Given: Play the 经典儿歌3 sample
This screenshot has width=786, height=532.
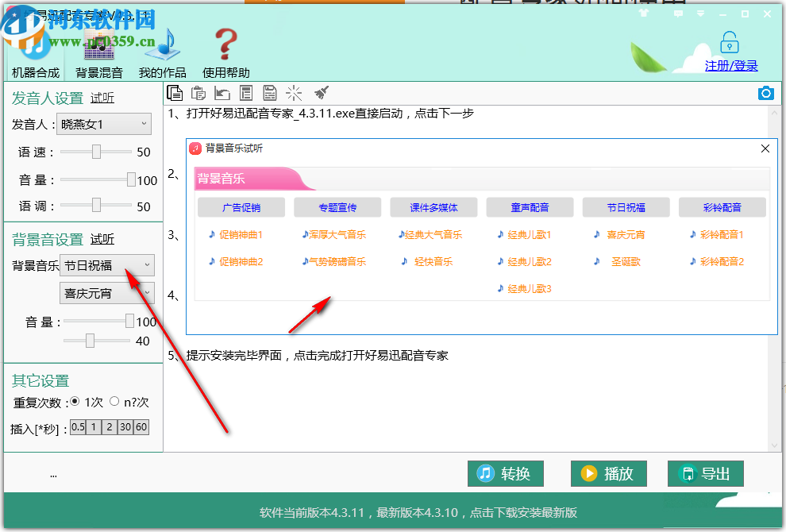Looking at the screenshot, I should (524, 289).
